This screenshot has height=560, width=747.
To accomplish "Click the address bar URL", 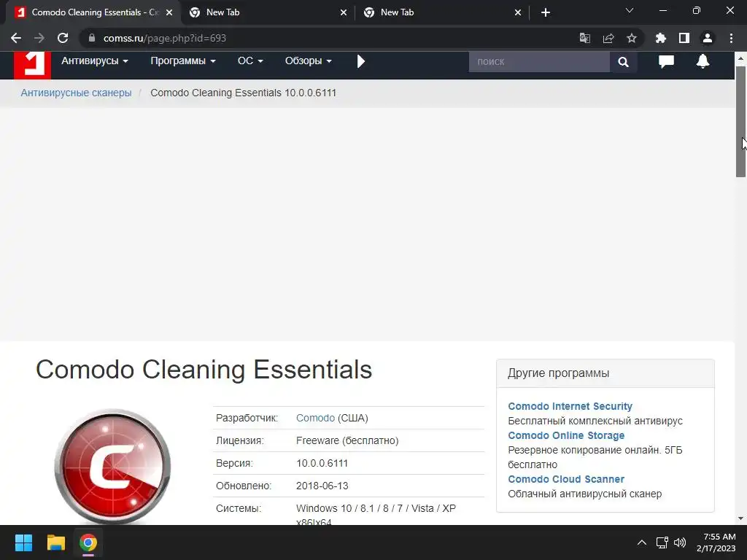I will coord(164,38).
